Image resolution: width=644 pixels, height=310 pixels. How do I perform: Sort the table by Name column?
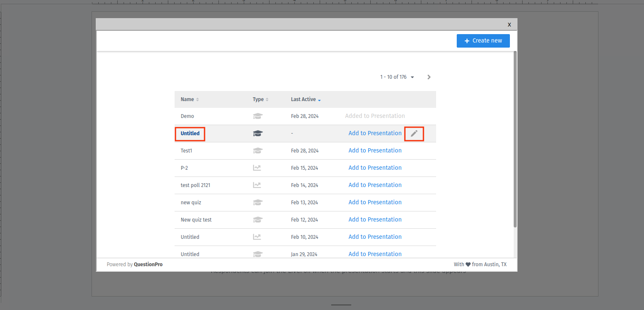[190, 99]
